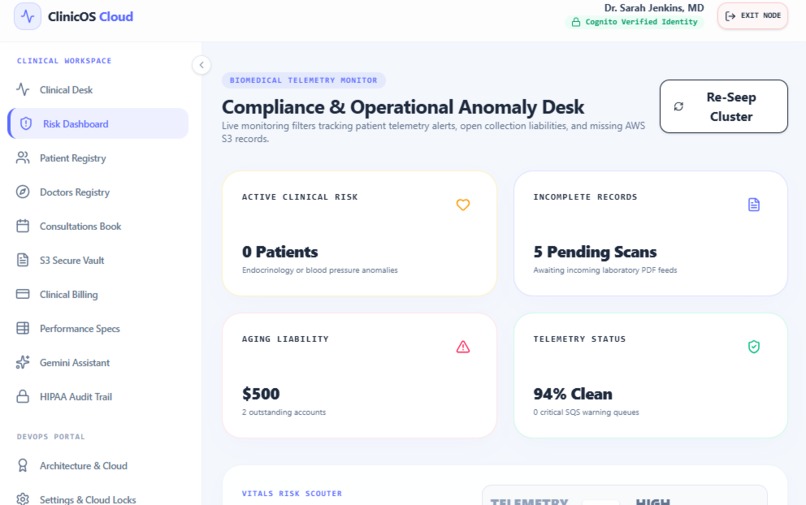Click the ClinicOS Cloud brand title
806x505 pixels.
click(90, 16)
